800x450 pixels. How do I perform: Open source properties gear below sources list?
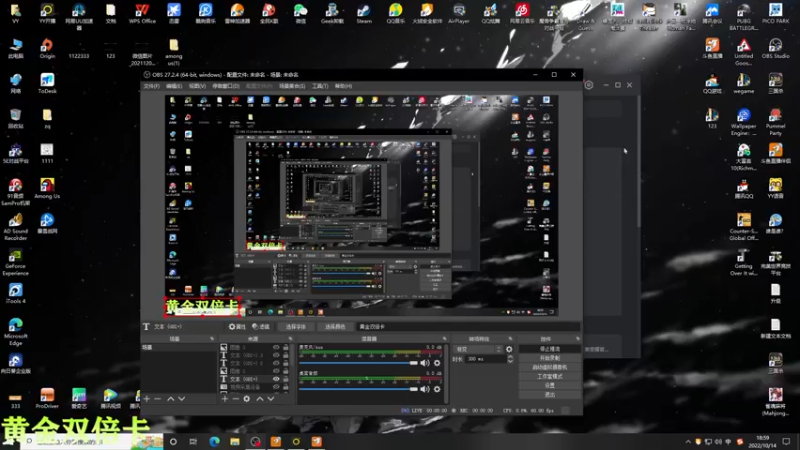pos(246,398)
